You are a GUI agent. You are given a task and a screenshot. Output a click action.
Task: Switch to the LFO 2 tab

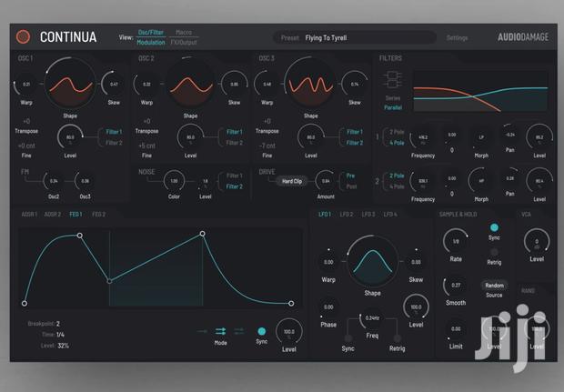[347, 215]
